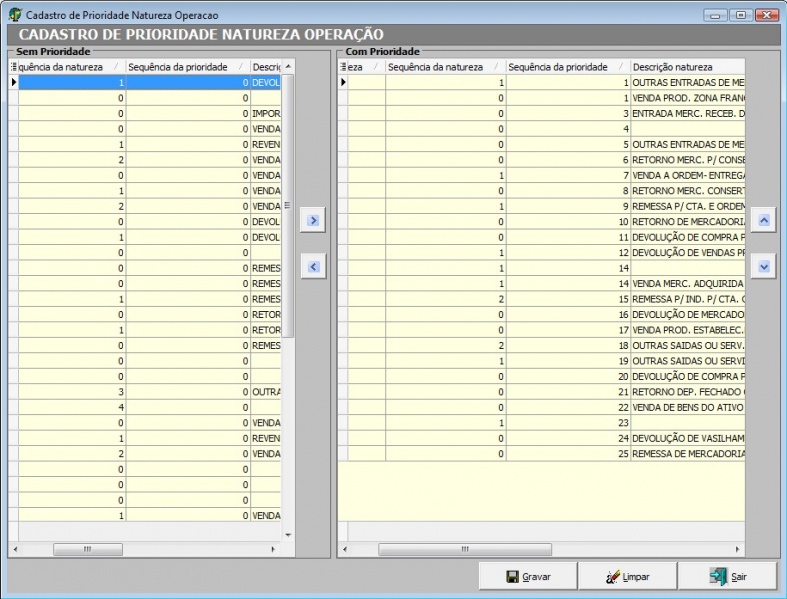Select VENDA DE BENS DO ATIVO row
This screenshot has width=787, height=599.
[x=688, y=406]
